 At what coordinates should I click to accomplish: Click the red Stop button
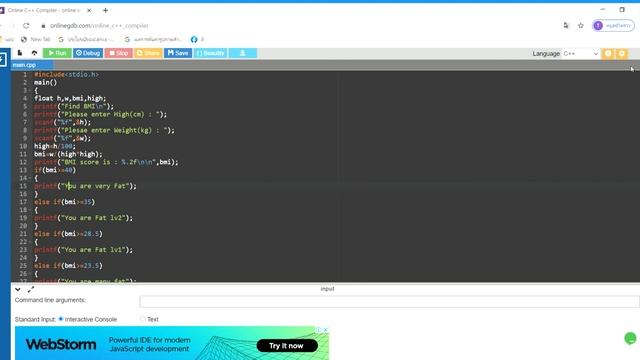(x=118, y=53)
